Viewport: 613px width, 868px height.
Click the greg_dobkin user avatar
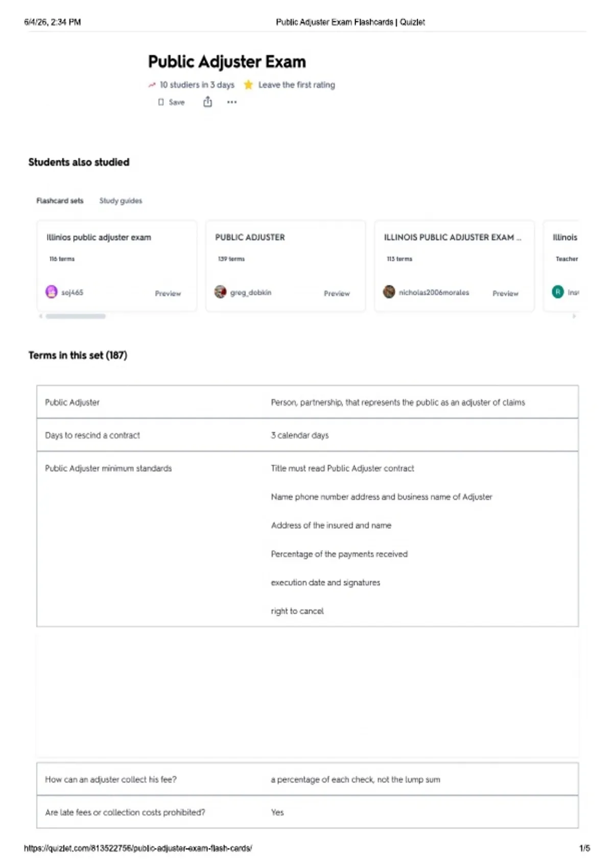220,292
